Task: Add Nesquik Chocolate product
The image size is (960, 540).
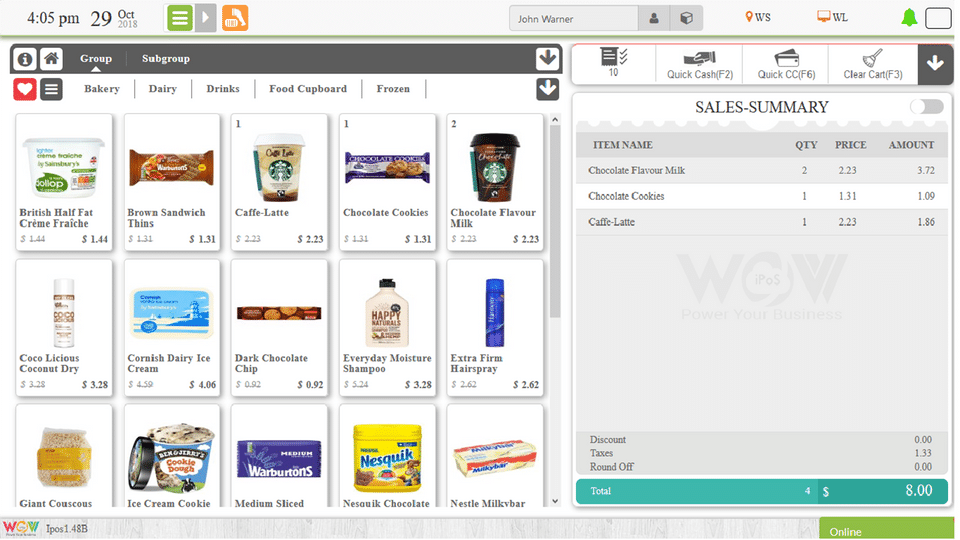Action: pos(387,456)
